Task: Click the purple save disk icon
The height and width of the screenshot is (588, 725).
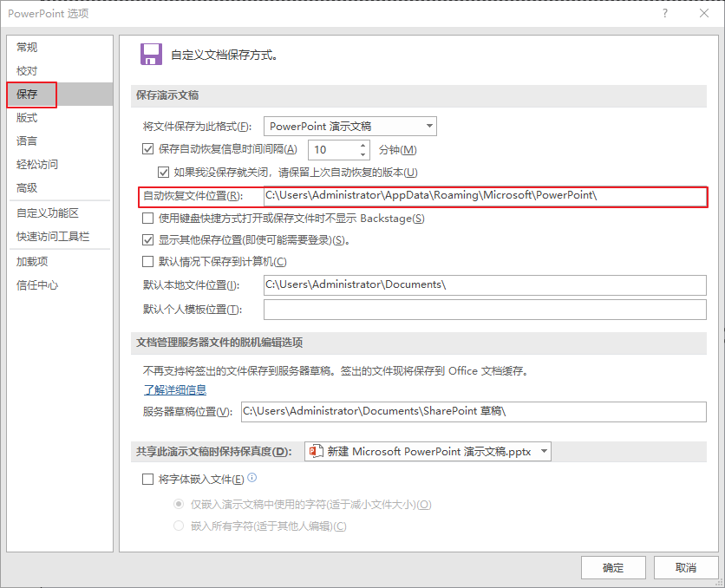Action: click(x=151, y=54)
